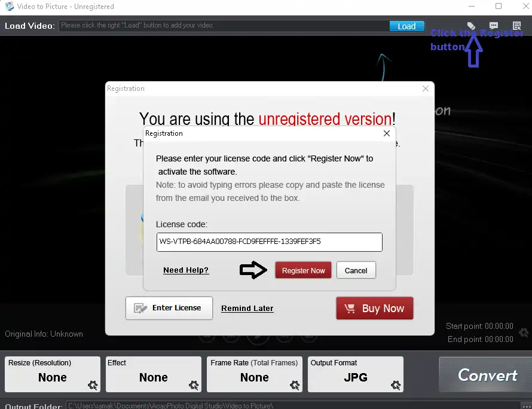This screenshot has width=532, height=409.
Task: Select the Frame Rate None panel
Action: [255, 374]
